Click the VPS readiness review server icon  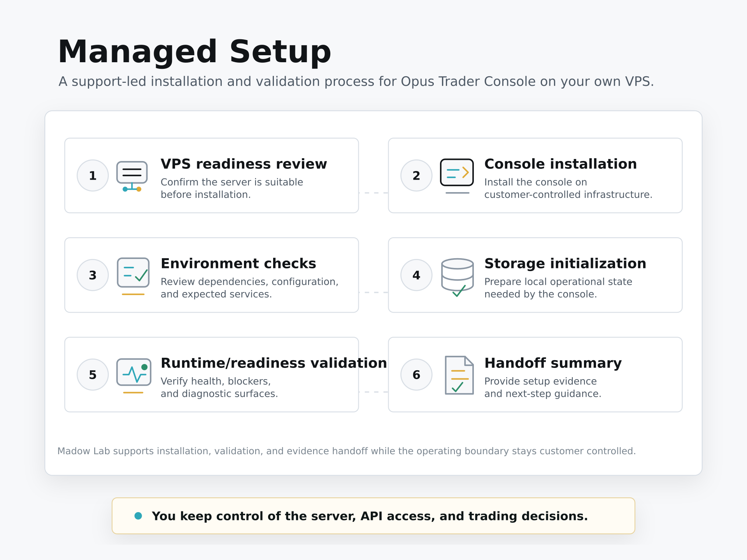(132, 176)
